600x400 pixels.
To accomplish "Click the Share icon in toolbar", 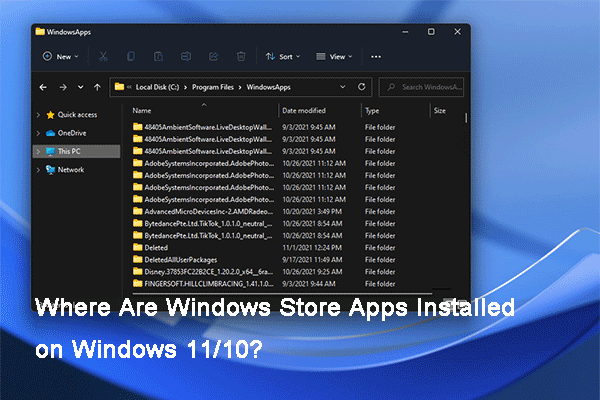I will click(x=213, y=57).
